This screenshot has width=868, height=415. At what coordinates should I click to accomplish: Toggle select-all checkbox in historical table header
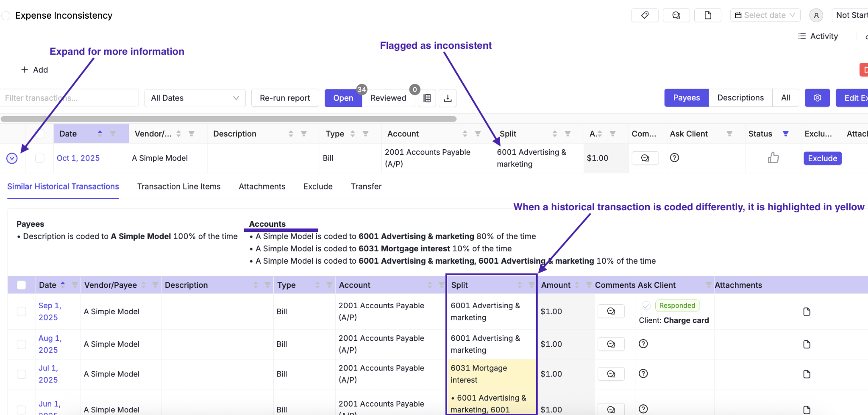click(22, 285)
